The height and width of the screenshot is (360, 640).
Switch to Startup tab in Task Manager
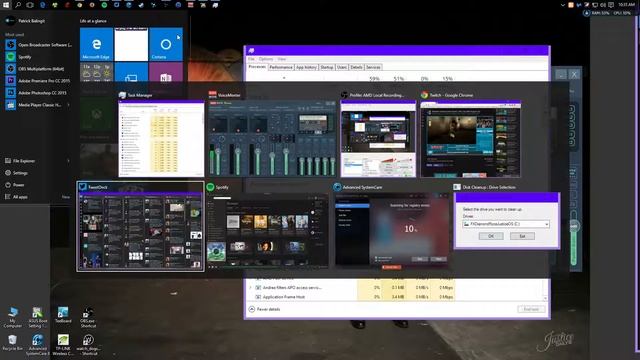coord(327,67)
